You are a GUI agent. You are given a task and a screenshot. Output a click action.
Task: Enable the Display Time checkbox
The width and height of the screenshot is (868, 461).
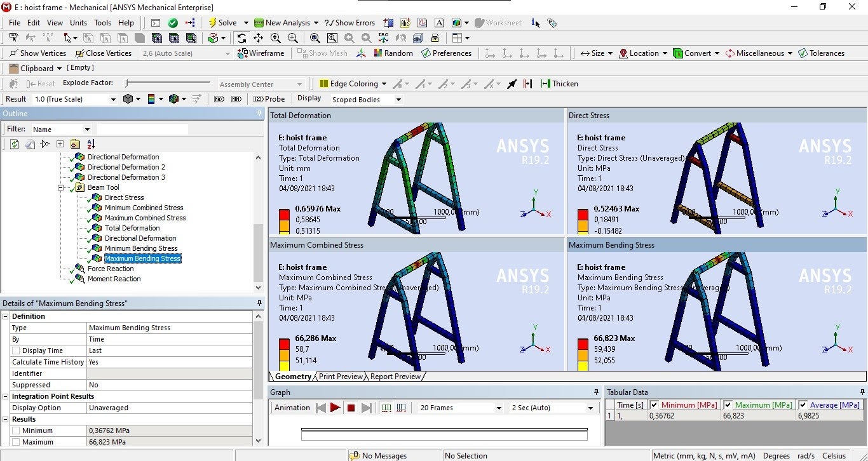[x=16, y=351]
